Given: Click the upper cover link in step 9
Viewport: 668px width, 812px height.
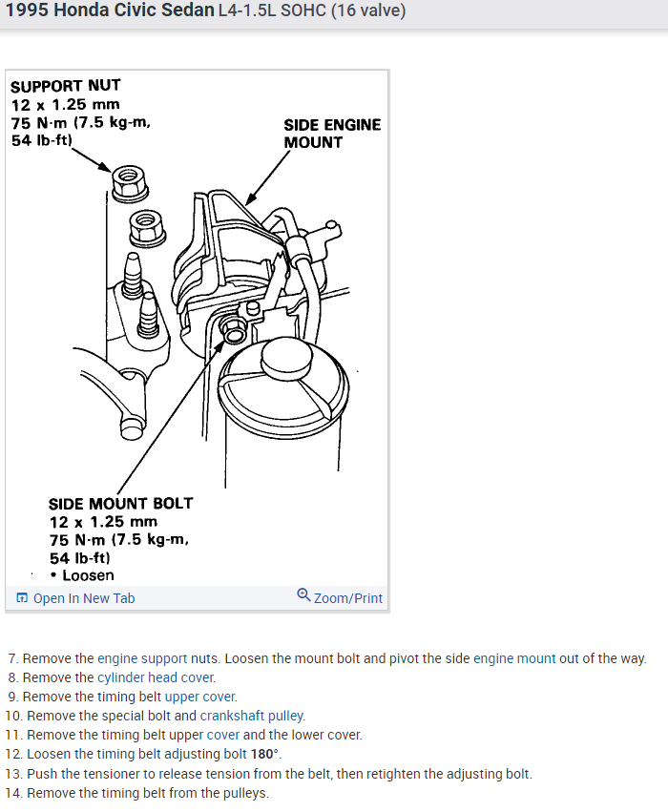Looking at the screenshot, I should [200, 697].
